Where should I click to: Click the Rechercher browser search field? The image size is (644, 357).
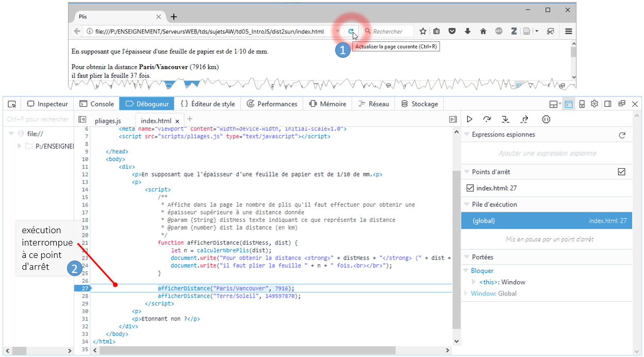[391, 31]
